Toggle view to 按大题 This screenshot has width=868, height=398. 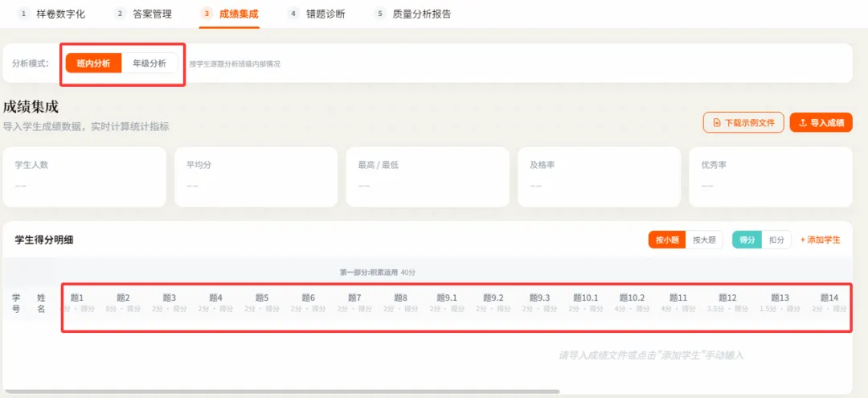point(704,240)
